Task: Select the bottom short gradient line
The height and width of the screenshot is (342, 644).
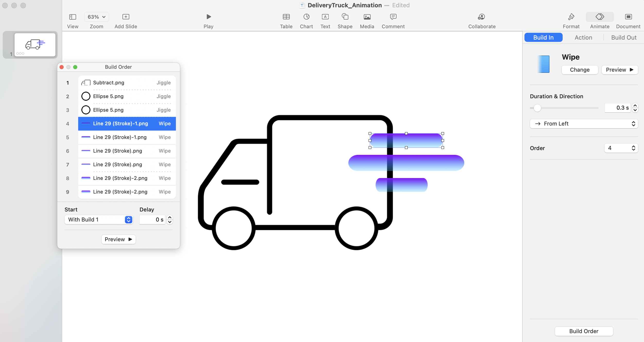Action: pos(402,185)
